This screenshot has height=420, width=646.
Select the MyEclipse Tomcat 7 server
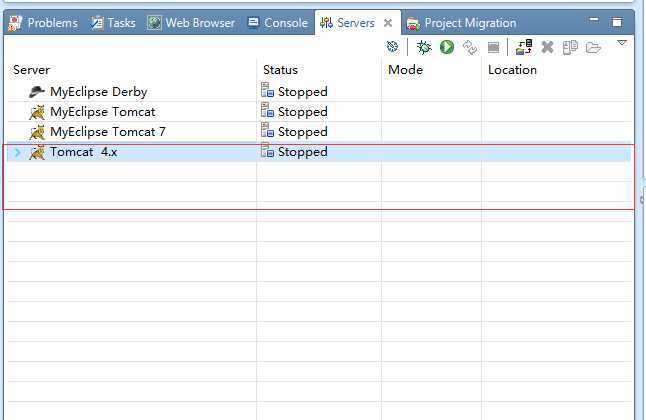click(x=107, y=132)
